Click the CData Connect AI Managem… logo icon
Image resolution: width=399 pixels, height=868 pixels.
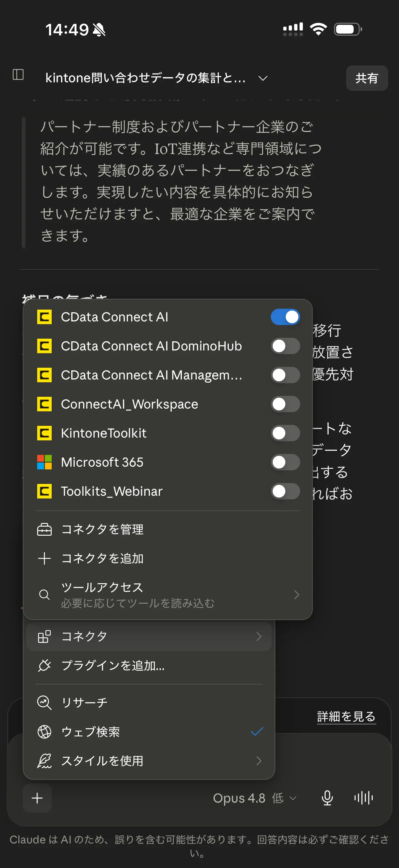click(44, 375)
